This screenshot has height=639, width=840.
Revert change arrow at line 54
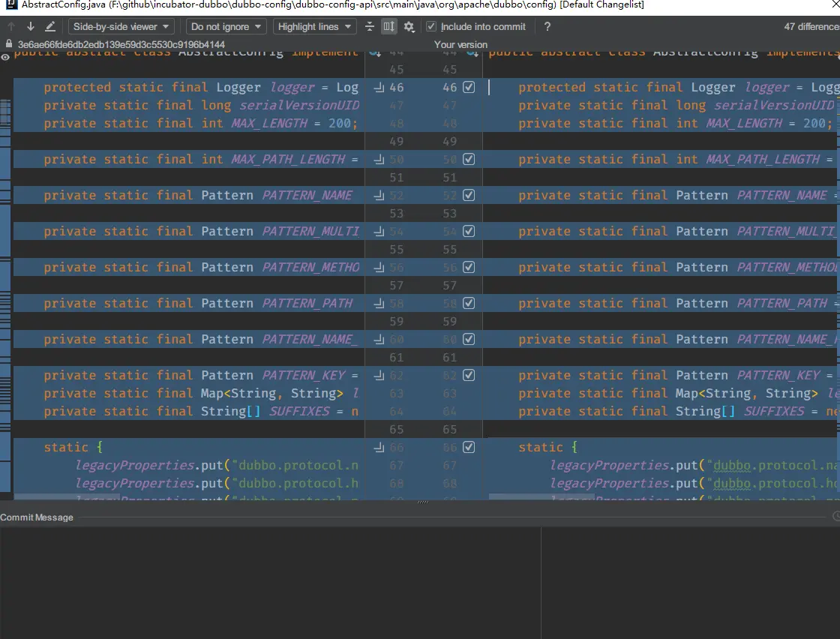click(379, 232)
